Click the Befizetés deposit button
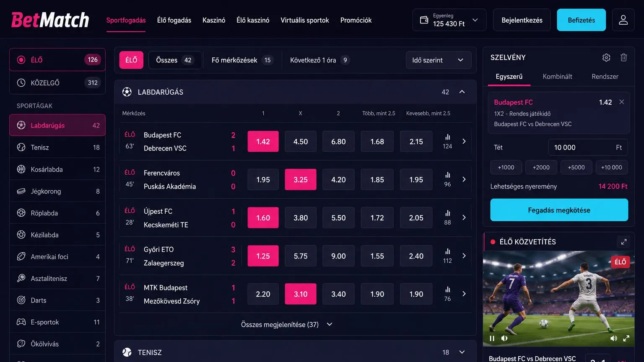The image size is (644, 362). tap(581, 20)
